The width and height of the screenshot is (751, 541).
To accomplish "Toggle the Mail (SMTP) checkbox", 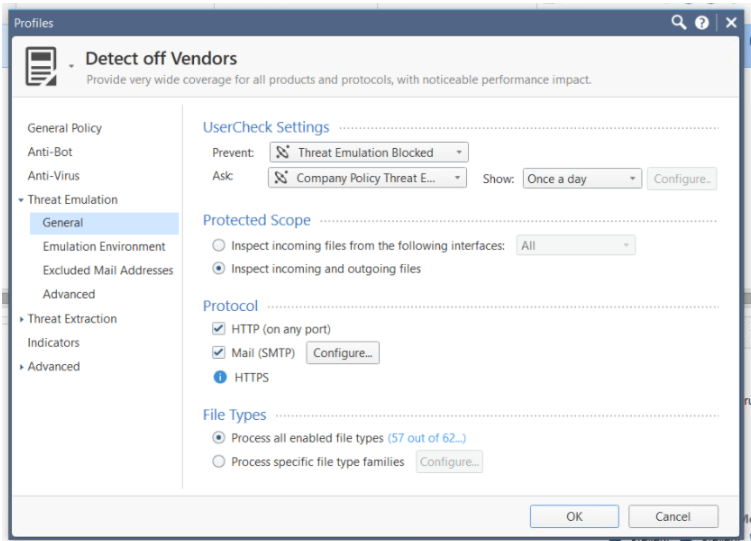I will click(218, 352).
